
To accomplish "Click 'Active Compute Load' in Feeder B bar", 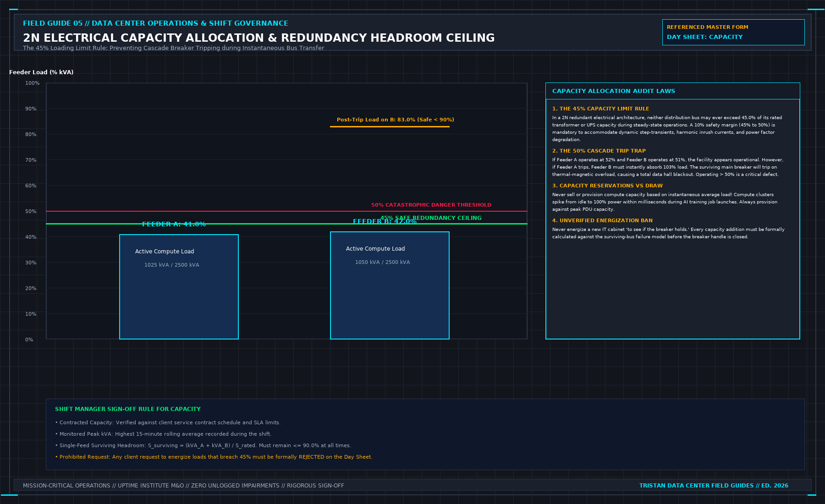I will pos(375,249).
